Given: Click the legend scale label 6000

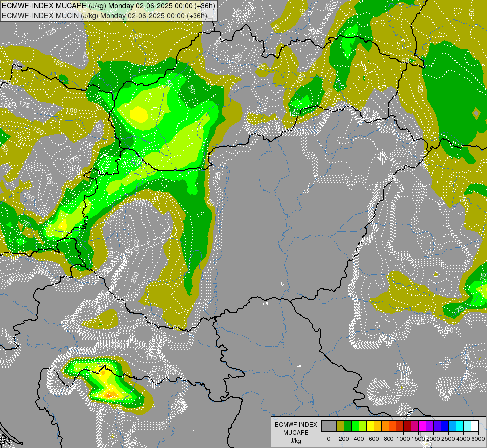Looking at the screenshot, I should tap(478, 439).
